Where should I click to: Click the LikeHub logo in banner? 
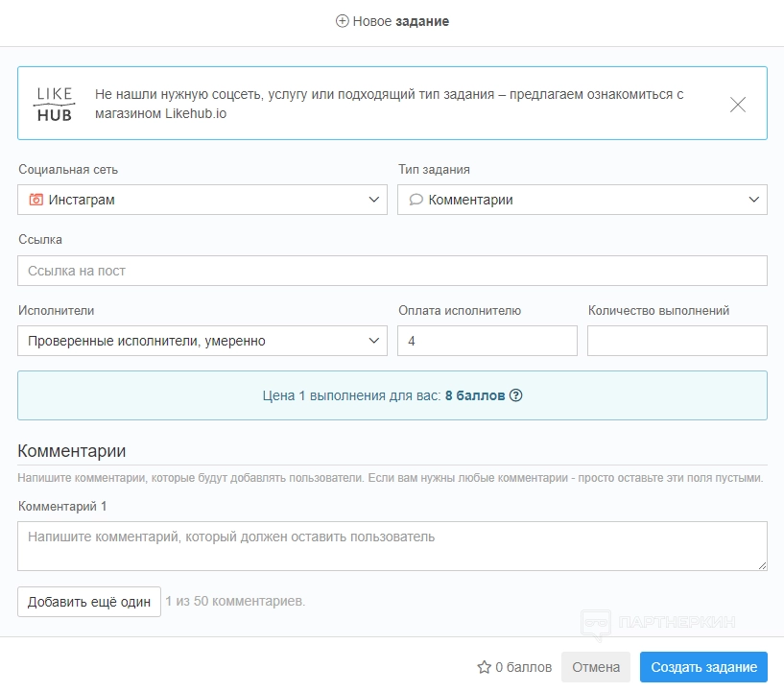pyautogui.click(x=54, y=105)
